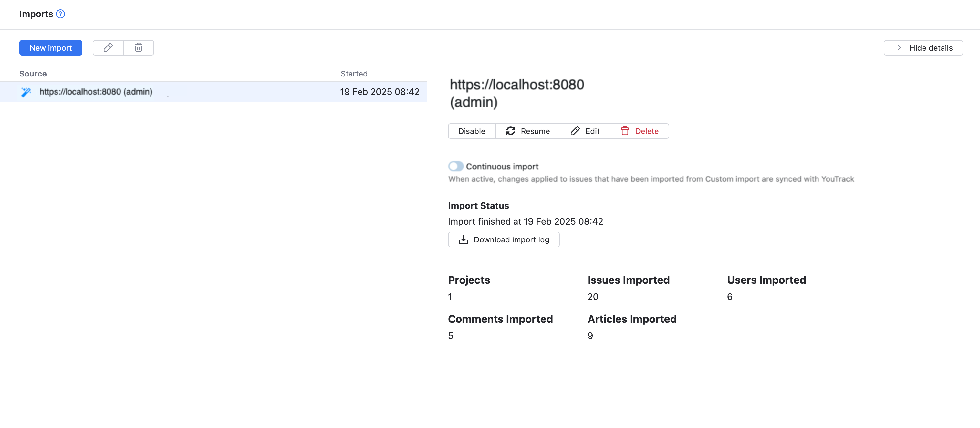The width and height of the screenshot is (980, 428).
Task: Click the Imports help question mark icon
Action: (60, 14)
